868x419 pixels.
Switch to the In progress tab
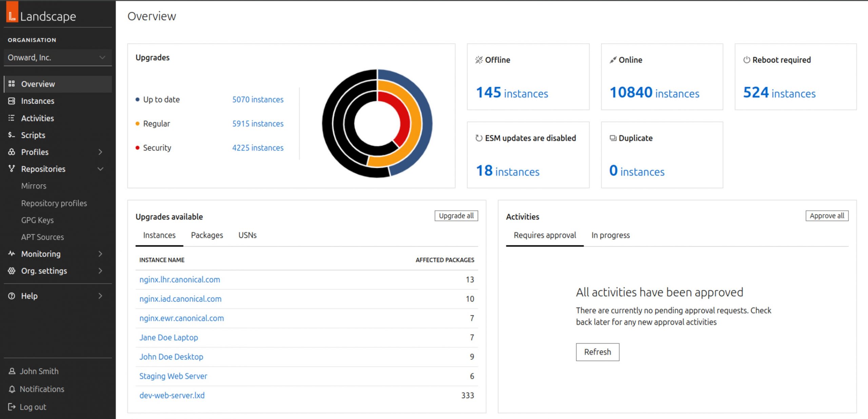point(610,235)
